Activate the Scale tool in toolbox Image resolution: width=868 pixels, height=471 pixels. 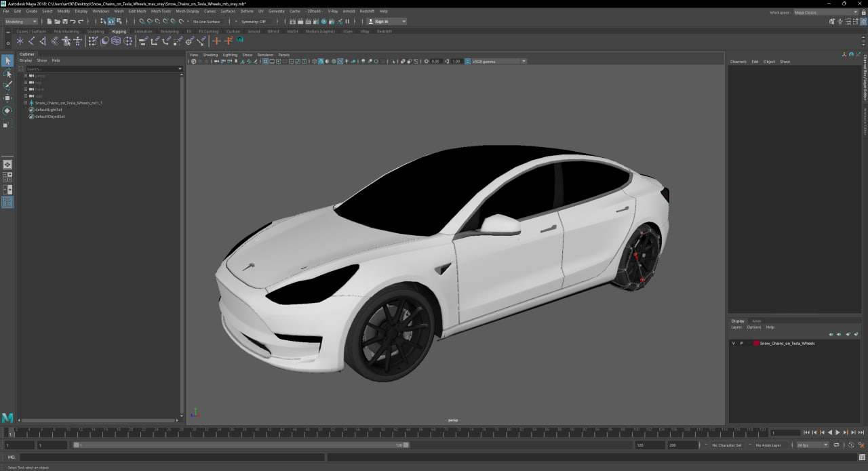pos(7,123)
